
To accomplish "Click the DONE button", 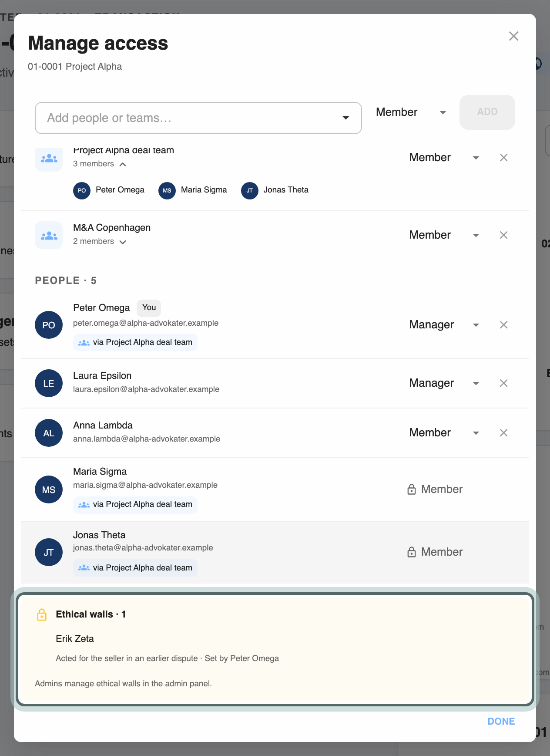I will click(x=501, y=722).
